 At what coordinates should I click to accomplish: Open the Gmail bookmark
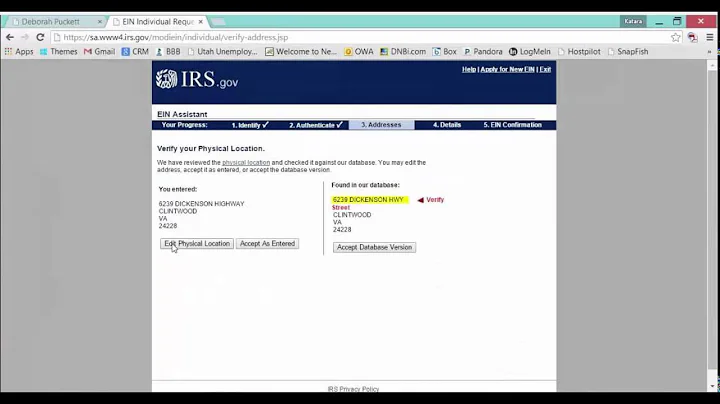99,52
